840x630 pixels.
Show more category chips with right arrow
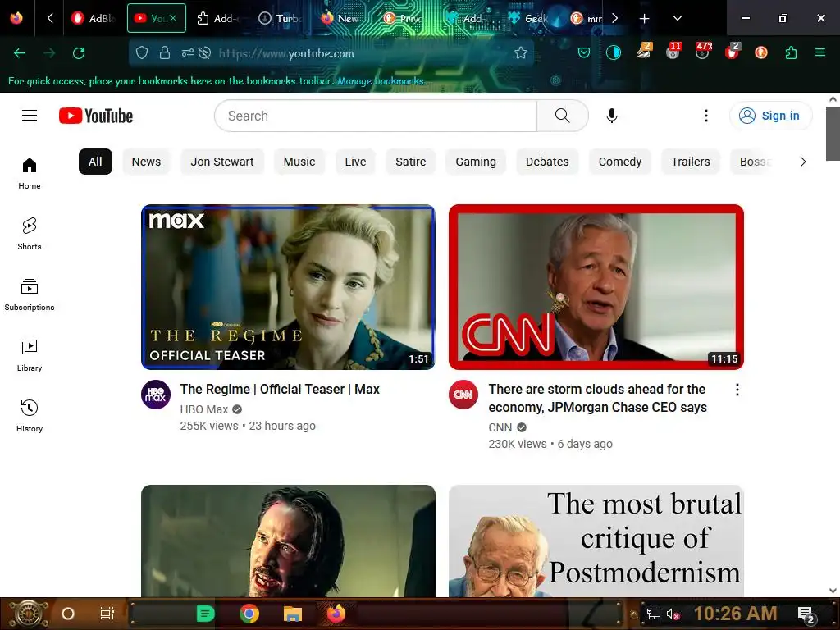tap(802, 162)
